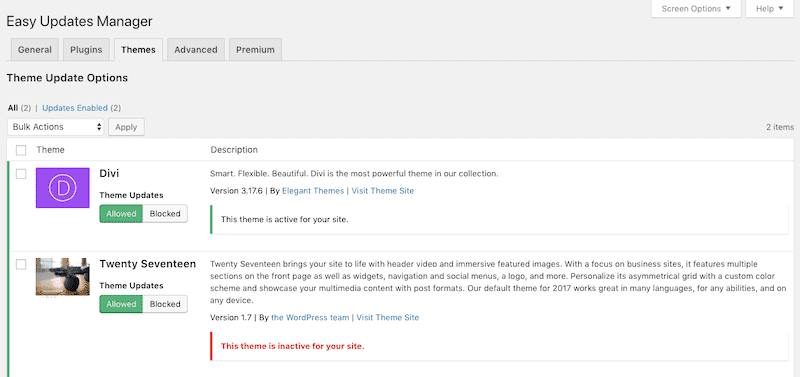Open the Advanced tab
This screenshot has height=377, width=800.
coord(196,49)
